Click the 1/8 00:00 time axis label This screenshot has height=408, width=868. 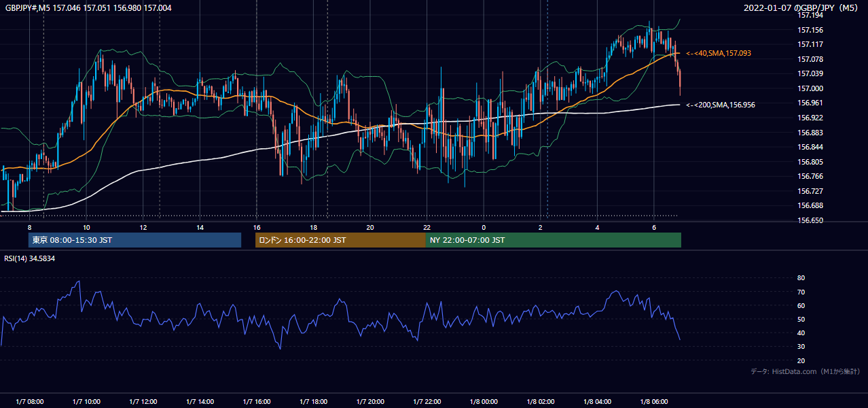click(484, 402)
